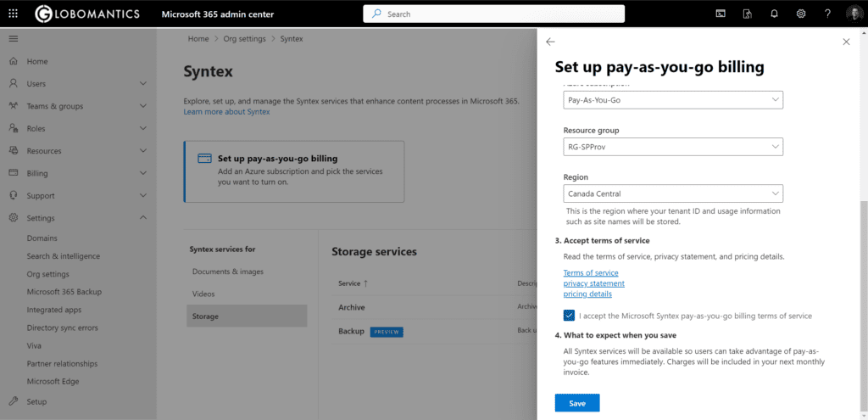
Task: Click the billing card icon on the tile
Action: (204, 159)
